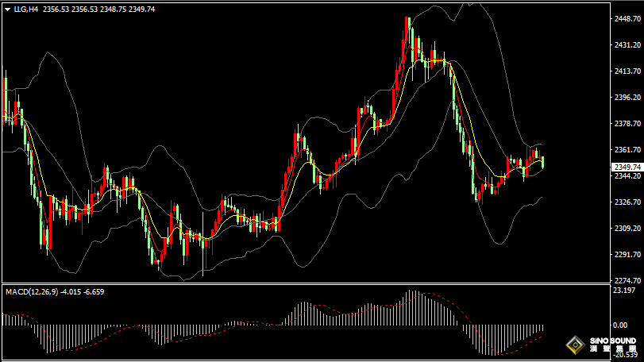Click the 2361.70 price axis label

(x=627, y=149)
